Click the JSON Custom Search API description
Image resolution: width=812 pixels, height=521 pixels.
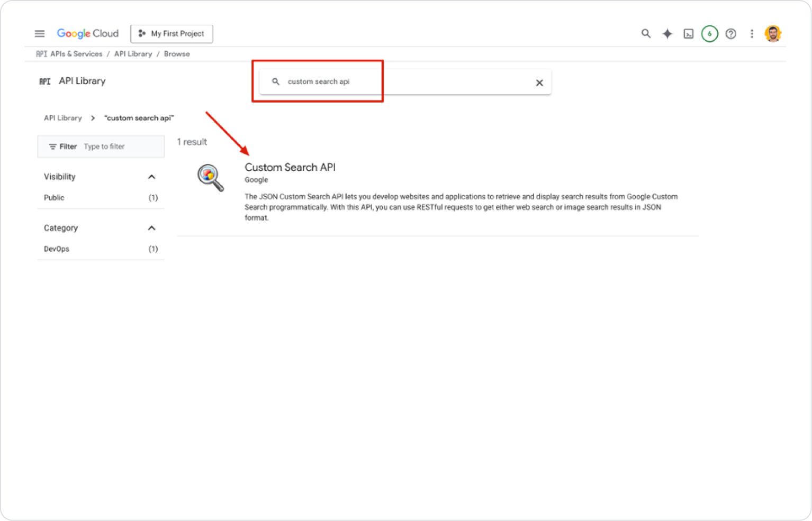coord(461,207)
